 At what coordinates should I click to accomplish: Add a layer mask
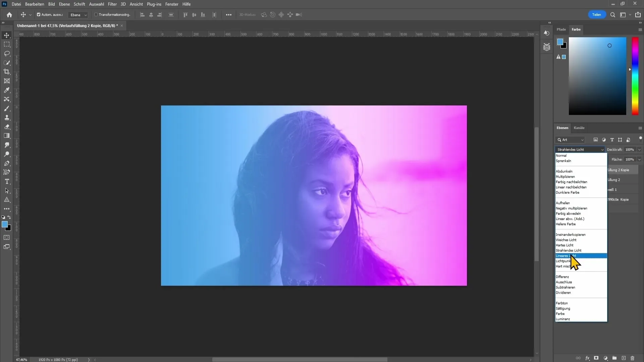(596, 358)
